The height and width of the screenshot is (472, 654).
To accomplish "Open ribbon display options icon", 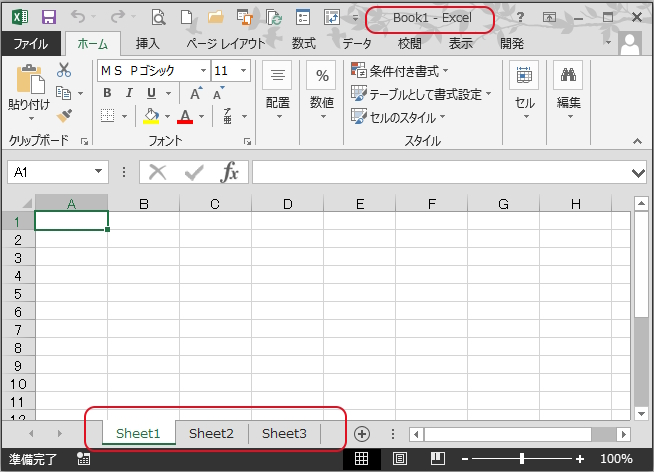I will (549, 17).
